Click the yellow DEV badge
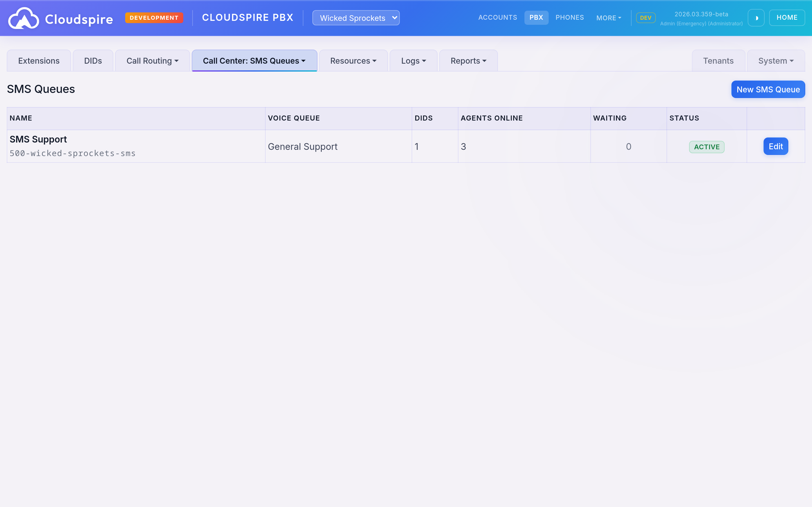This screenshot has height=507, width=812. (645, 18)
